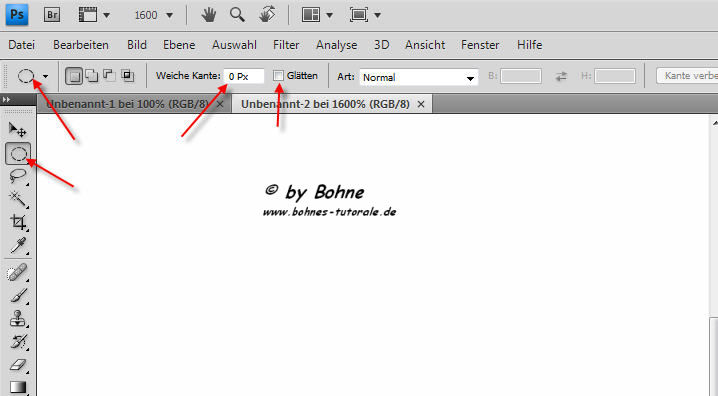
Task: Select the Healing Brush tool
Action: [18, 273]
